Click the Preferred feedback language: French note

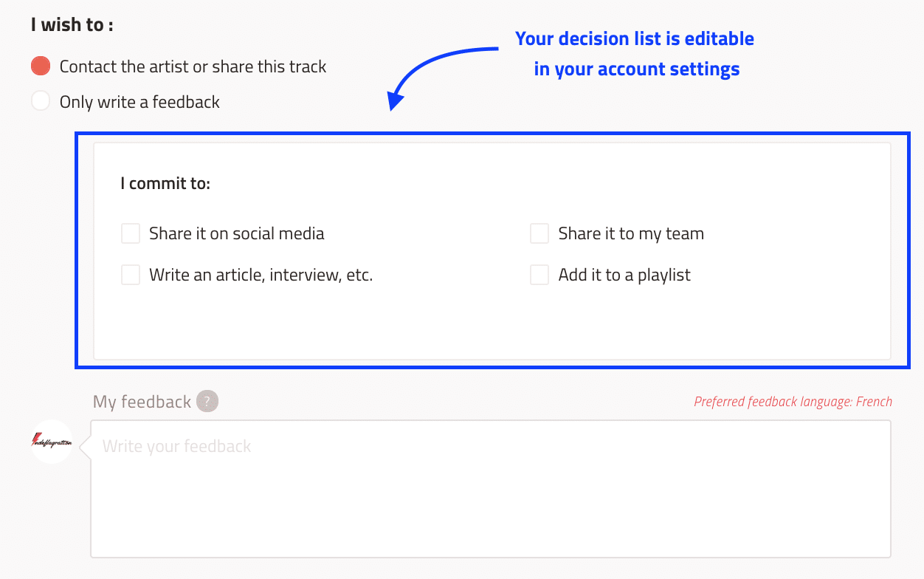793,402
